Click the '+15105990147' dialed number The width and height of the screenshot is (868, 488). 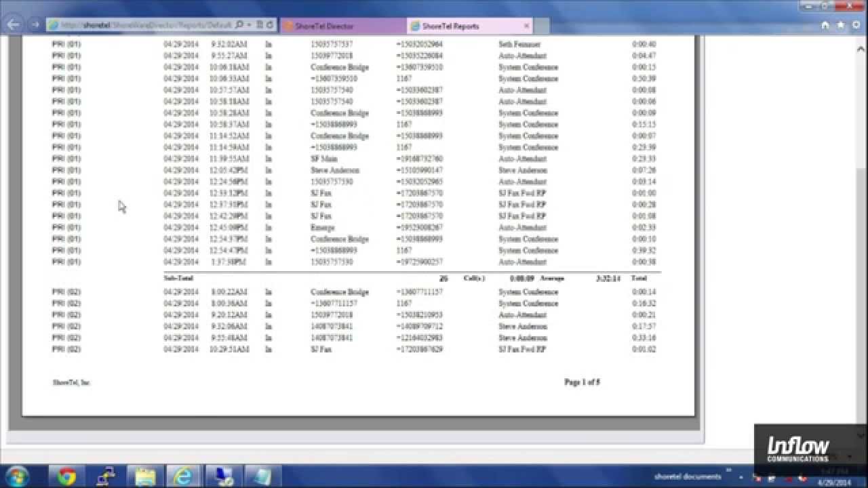point(420,170)
